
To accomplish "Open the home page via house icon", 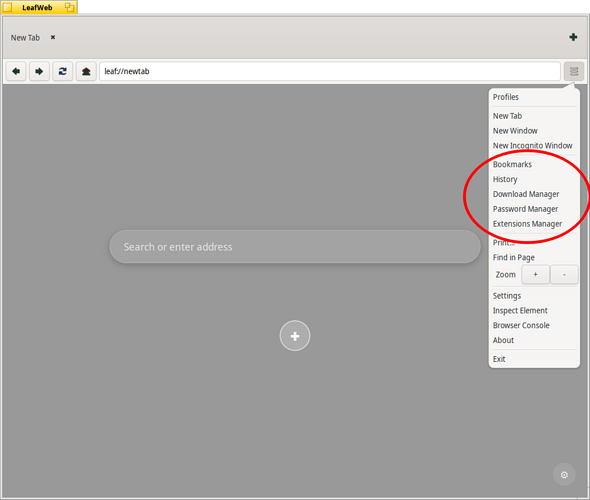I will tap(86, 71).
